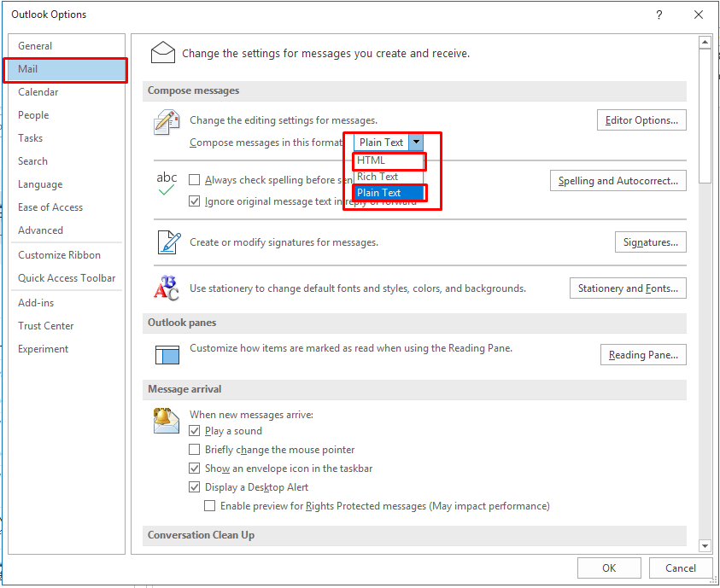Open Spelling and Autocorrect settings
The image size is (720, 588).
click(x=618, y=181)
